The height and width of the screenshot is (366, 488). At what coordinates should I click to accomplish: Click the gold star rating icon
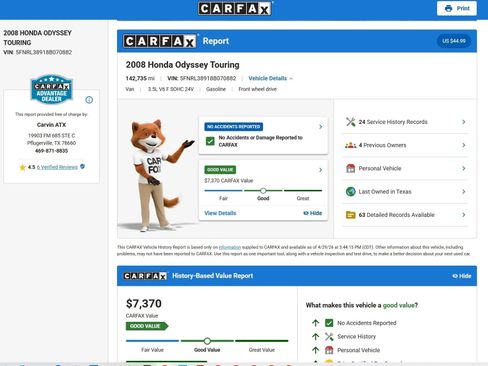pyautogui.click(x=22, y=167)
